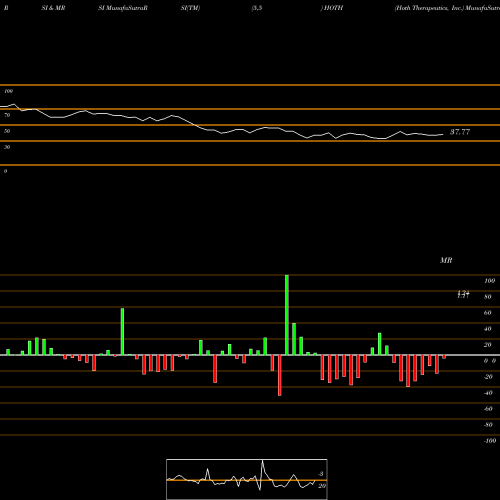Viewport: 500px width, 500px height.
Task: Click the 100 label on the left RSI axis
Action: coord(8,91)
